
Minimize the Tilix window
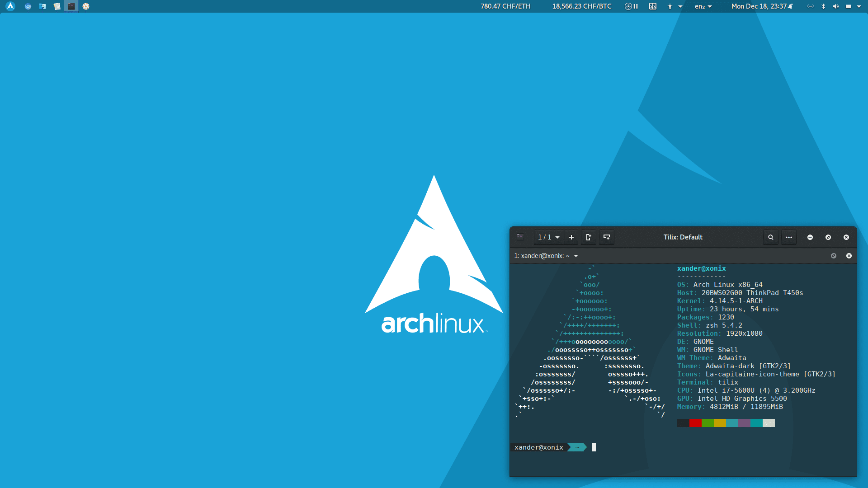pos(810,237)
